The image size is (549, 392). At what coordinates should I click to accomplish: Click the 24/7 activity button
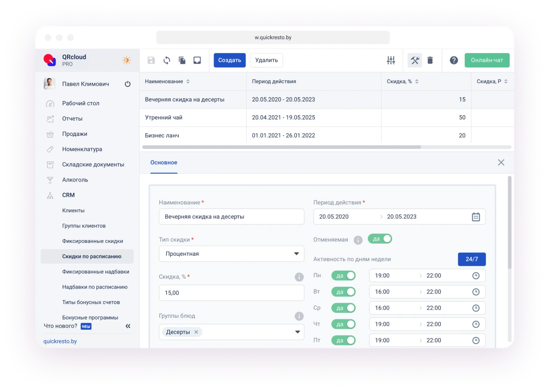472,259
